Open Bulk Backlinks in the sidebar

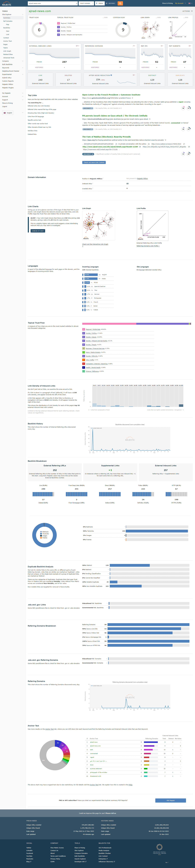[7, 64]
